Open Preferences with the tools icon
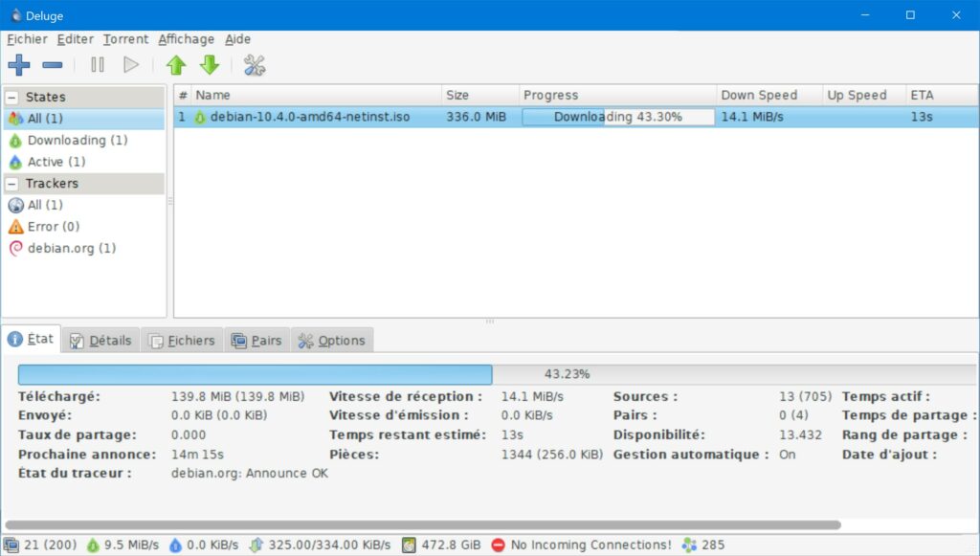Viewport: 980px width, 556px height. 255,65
